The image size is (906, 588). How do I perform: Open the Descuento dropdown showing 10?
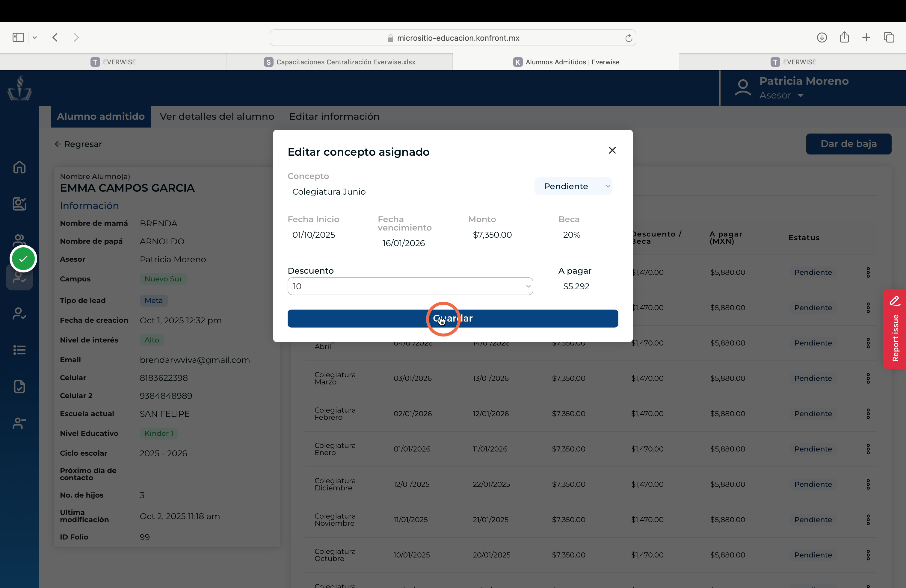point(410,287)
